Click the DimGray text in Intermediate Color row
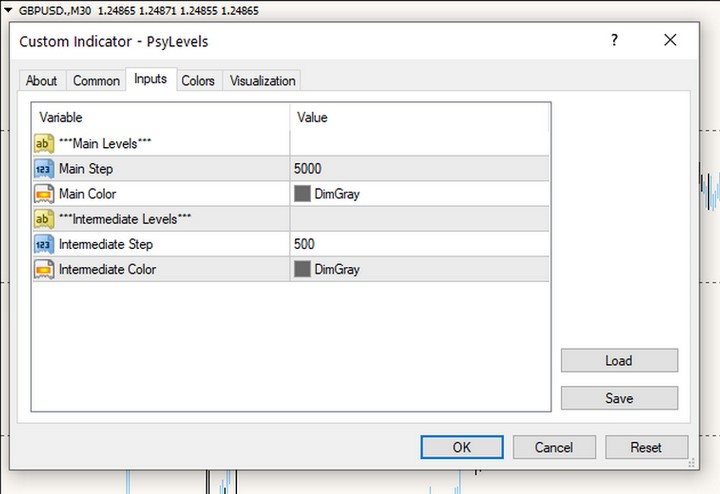This screenshot has width=720, height=494. click(337, 269)
